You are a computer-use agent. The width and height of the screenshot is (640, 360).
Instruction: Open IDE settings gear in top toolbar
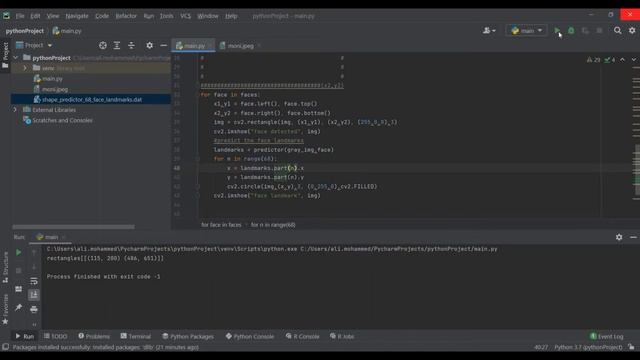(x=632, y=31)
